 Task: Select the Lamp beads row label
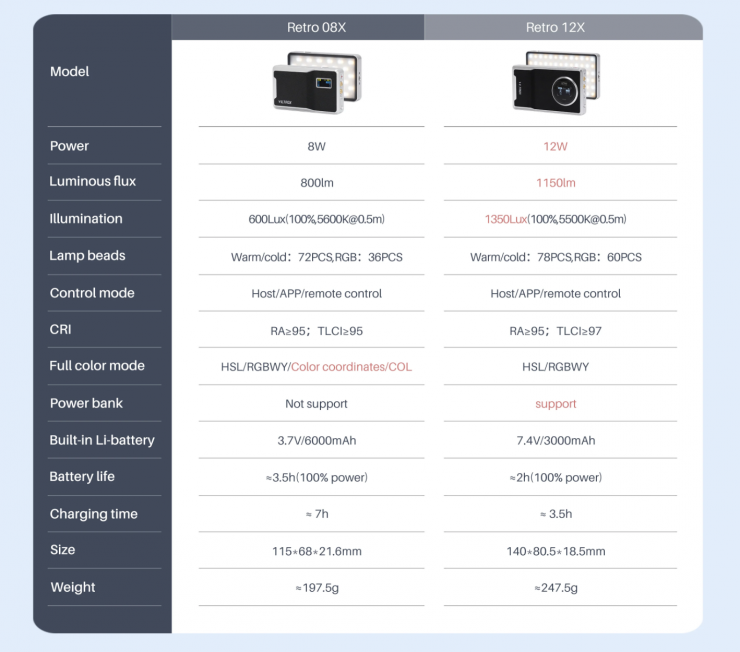88,256
